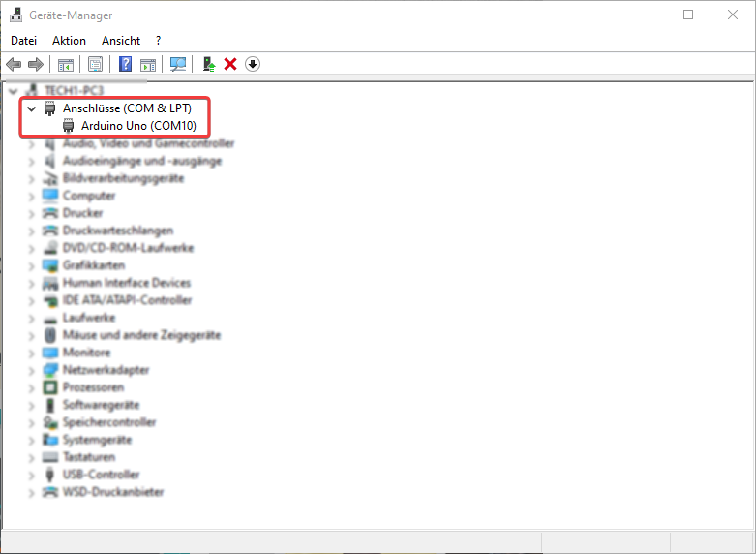Click the red X Uninstall device icon
756x554 pixels.
pos(230,64)
